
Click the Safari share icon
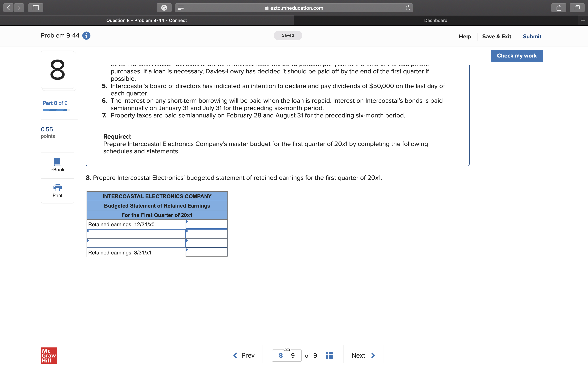(559, 8)
